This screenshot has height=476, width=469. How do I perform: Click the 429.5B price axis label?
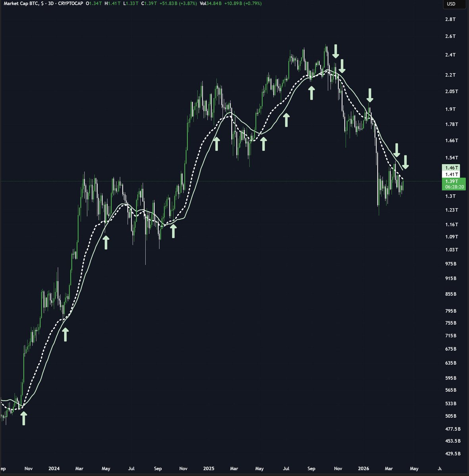[x=453, y=453]
